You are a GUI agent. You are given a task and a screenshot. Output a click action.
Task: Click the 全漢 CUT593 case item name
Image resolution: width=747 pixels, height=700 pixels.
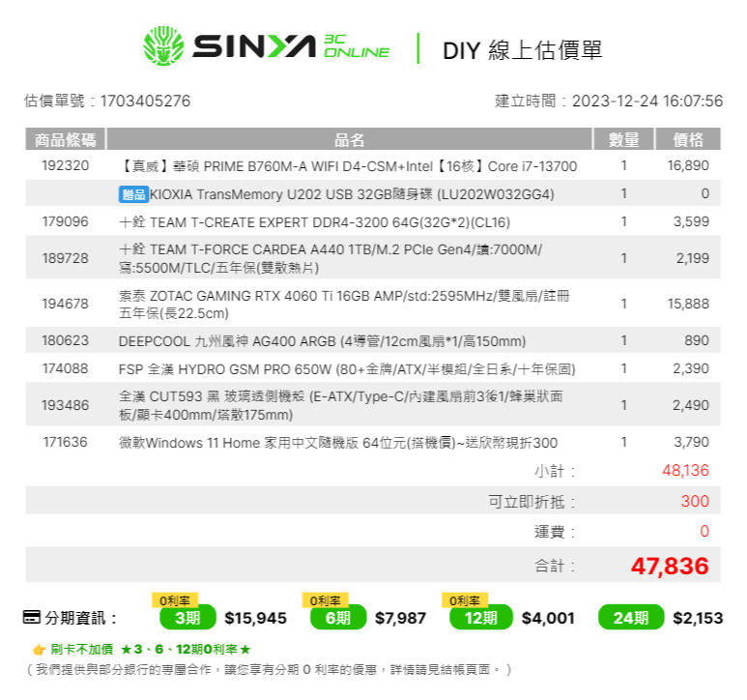pos(341,405)
